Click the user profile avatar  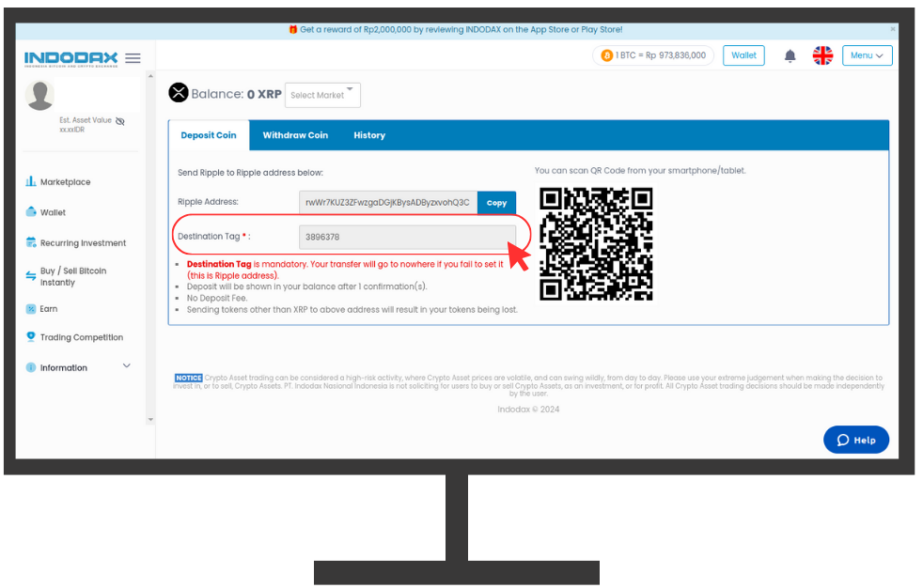coord(40,95)
